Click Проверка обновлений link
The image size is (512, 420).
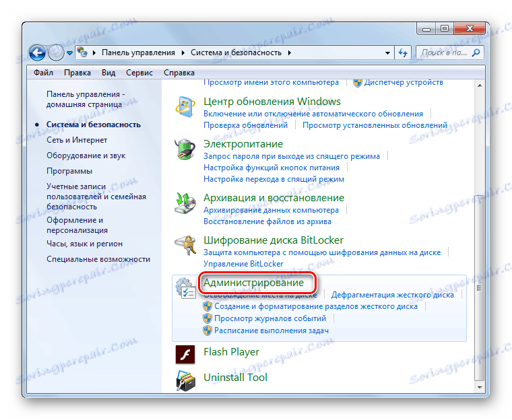pyautogui.click(x=245, y=125)
